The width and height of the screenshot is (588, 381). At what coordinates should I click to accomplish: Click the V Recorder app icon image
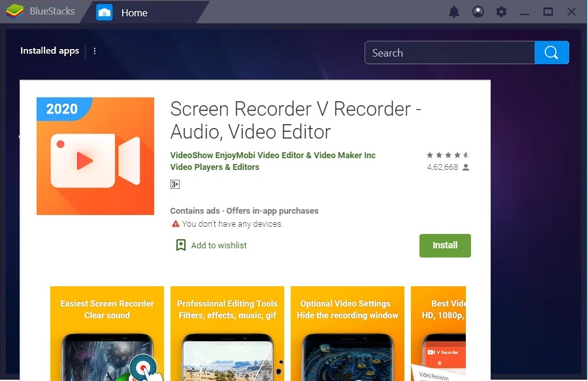tap(95, 156)
